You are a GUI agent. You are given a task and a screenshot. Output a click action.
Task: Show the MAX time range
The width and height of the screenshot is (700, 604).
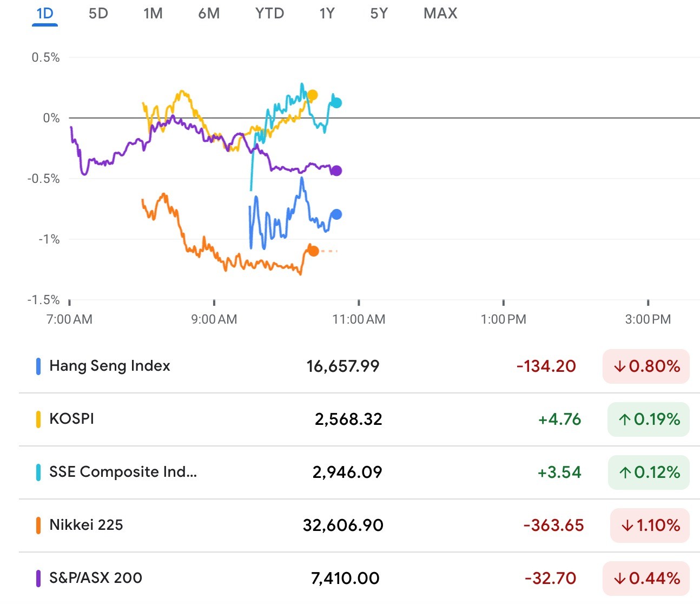pos(440,13)
